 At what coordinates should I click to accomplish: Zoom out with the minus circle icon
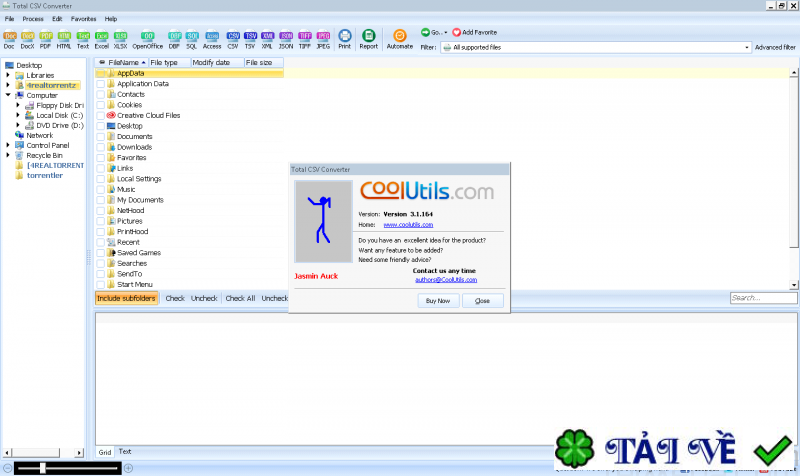pyautogui.click(x=7, y=468)
